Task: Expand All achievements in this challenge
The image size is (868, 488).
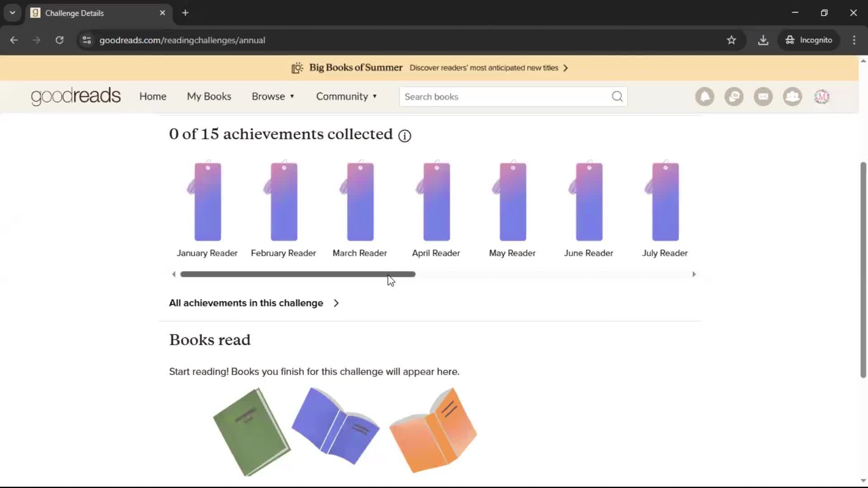Action: point(254,303)
